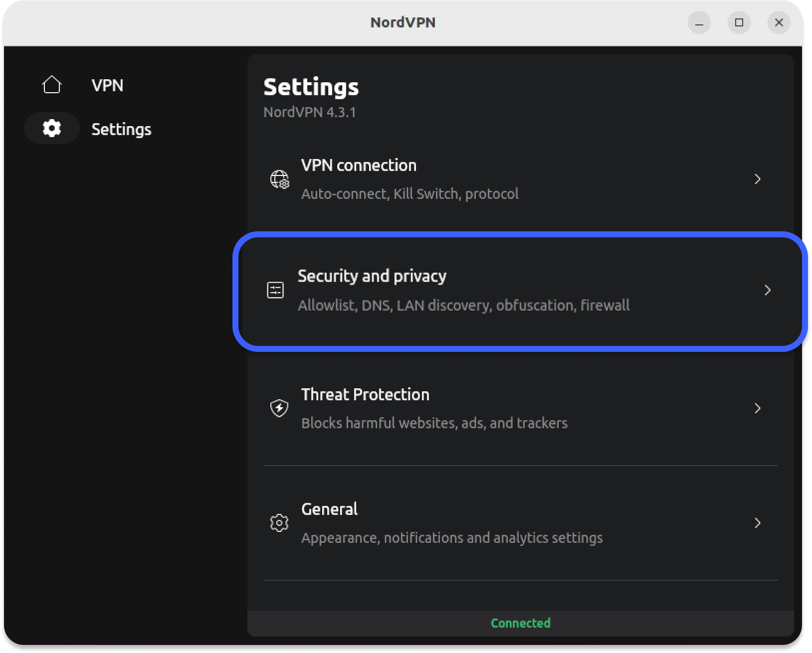
Task: Expand VPN connection using its chevron arrow
Action: coord(757,179)
